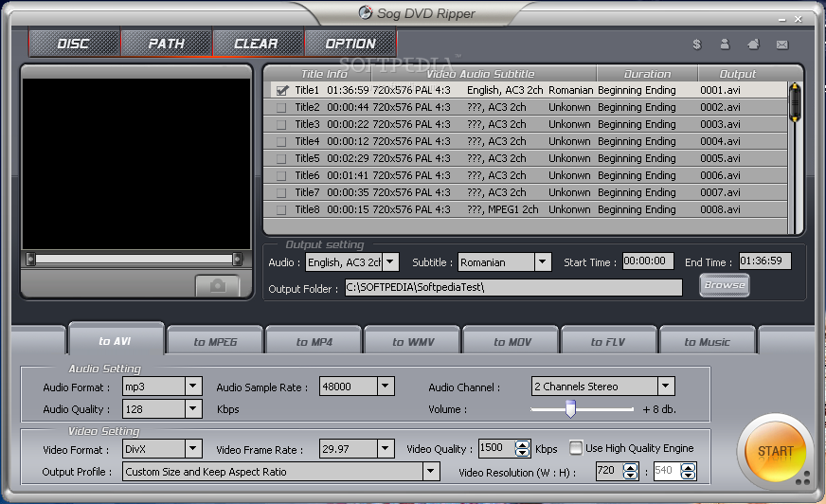
Task: Enable Use High Quality Engine
Action: [x=576, y=448]
